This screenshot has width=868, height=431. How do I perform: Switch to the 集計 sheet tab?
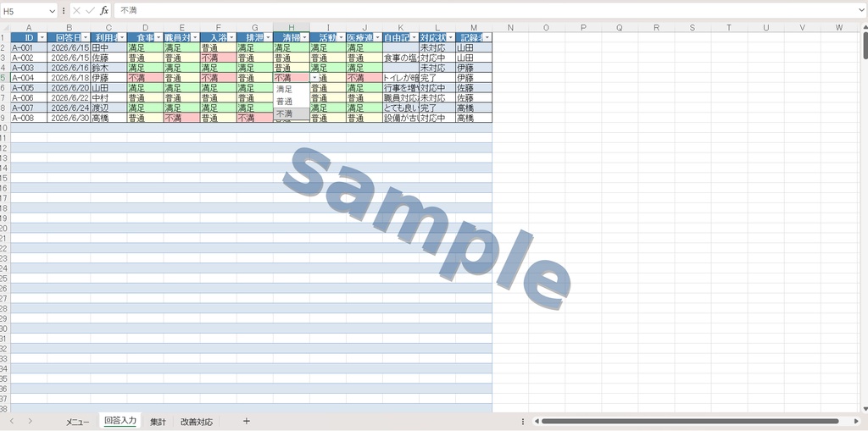coord(158,423)
